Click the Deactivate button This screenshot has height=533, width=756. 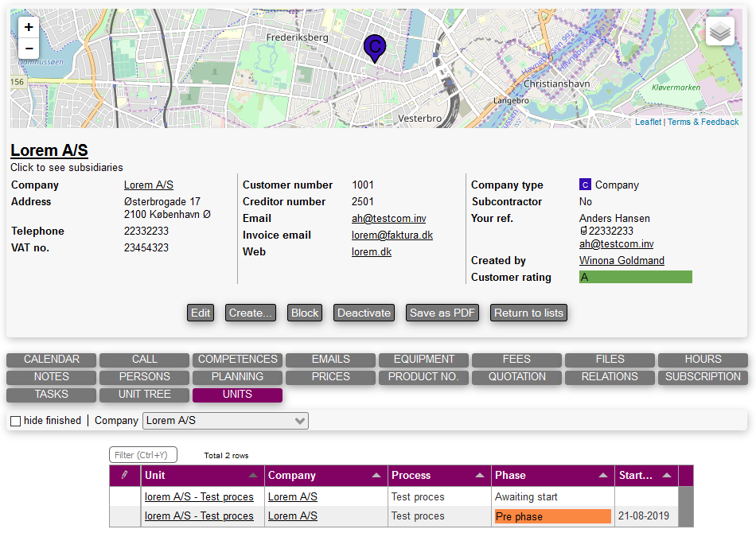pyautogui.click(x=364, y=313)
